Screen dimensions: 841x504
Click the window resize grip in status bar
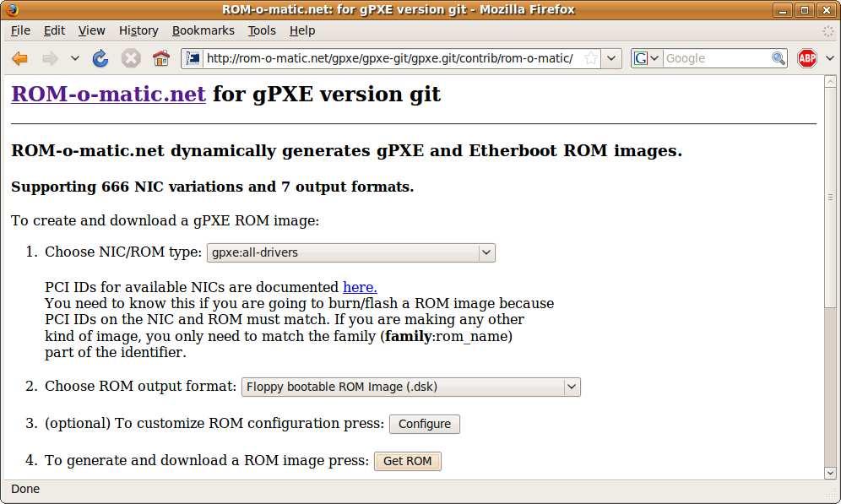click(x=832, y=496)
